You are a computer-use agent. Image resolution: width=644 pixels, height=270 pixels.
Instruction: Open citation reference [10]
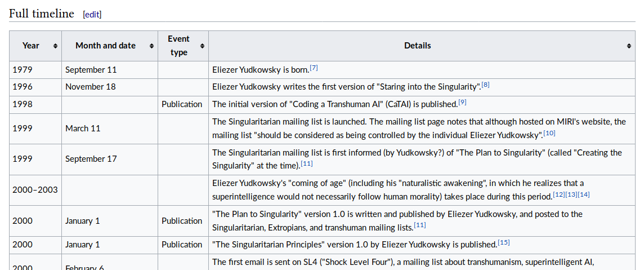[x=549, y=133]
